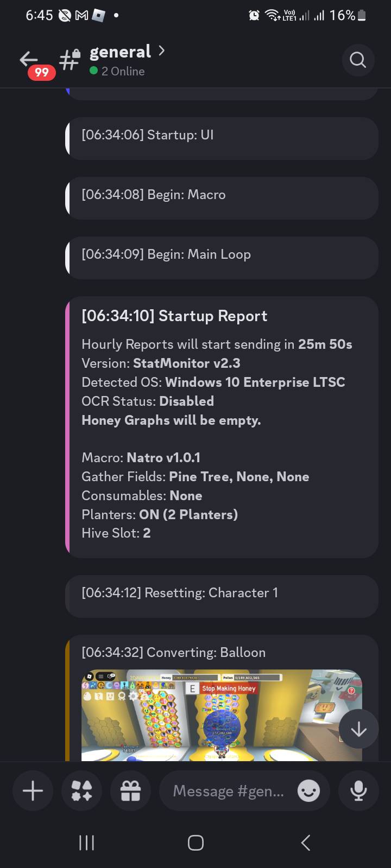The height and width of the screenshot is (868, 391).
Task: Jump to newest messages with the down arrow
Action: (x=358, y=729)
